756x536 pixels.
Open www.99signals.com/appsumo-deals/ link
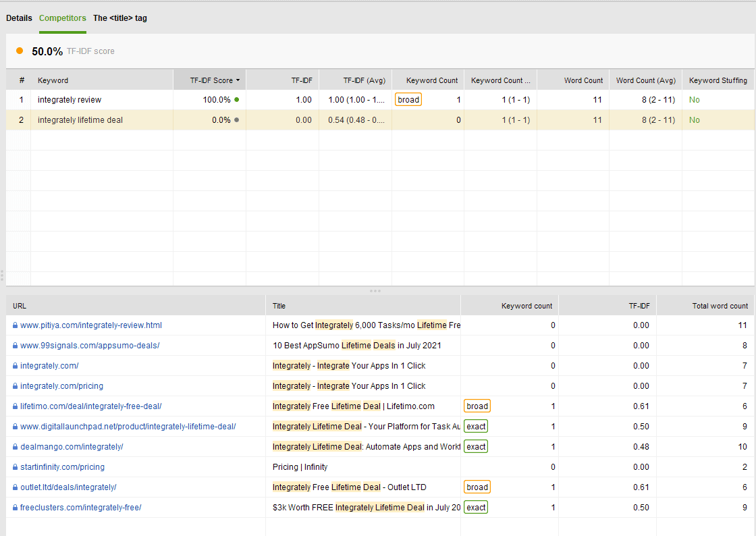point(90,346)
